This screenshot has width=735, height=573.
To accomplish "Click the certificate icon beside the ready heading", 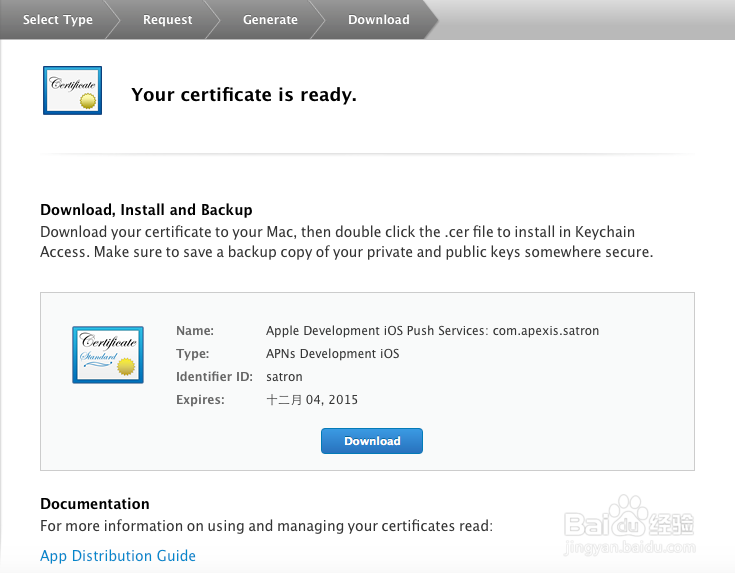I will pyautogui.click(x=72, y=90).
